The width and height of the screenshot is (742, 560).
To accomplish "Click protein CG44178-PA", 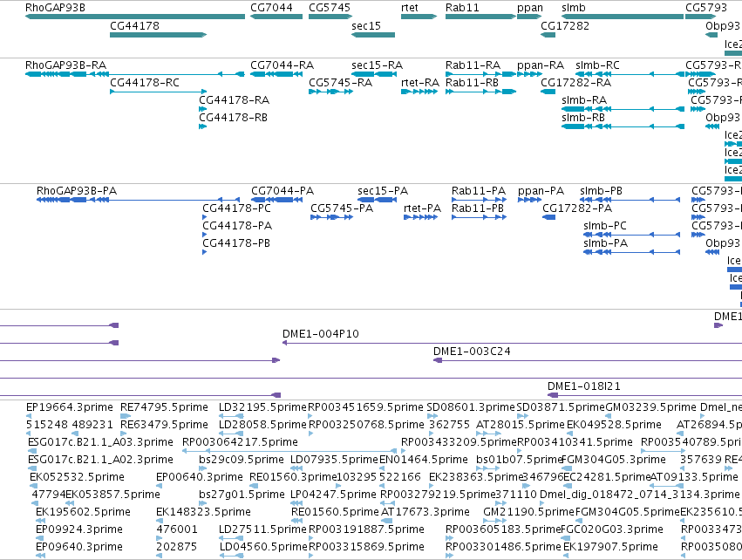I will 204,235.
